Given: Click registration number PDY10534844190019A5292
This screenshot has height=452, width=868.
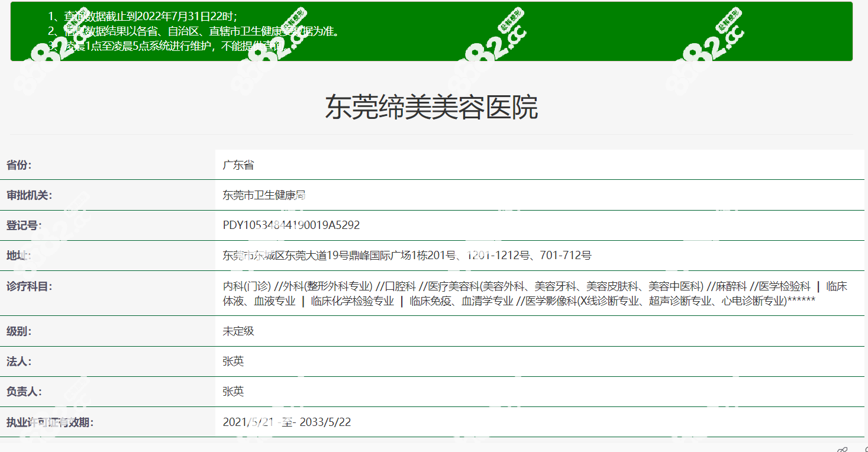Looking at the screenshot, I should [291, 225].
